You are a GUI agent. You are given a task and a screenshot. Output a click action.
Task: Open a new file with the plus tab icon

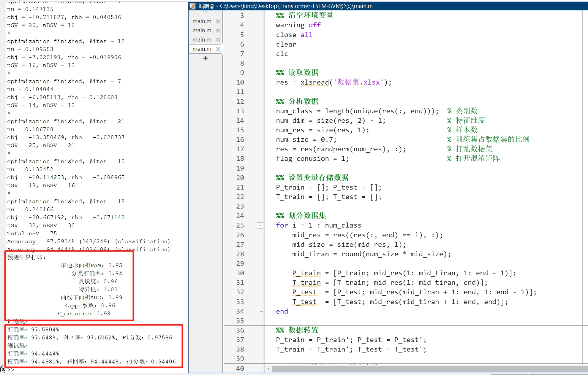pos(205,58)
